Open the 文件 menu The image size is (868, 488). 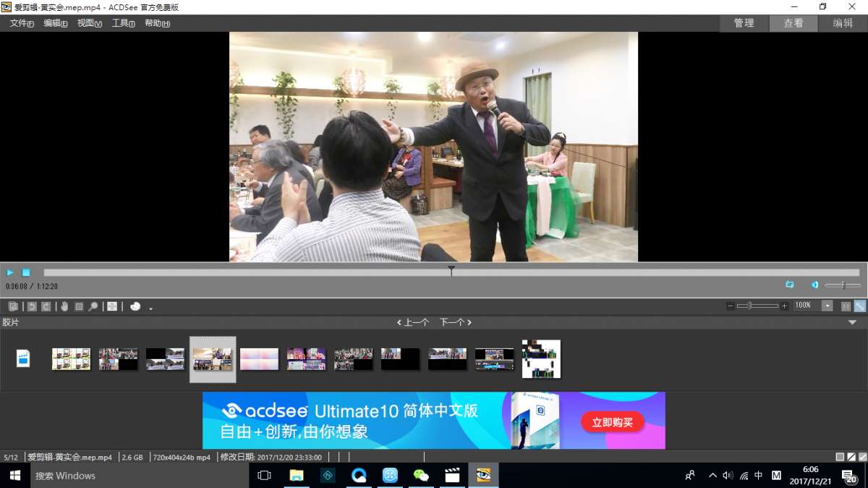pyautogui.click(x=22, y=23)
